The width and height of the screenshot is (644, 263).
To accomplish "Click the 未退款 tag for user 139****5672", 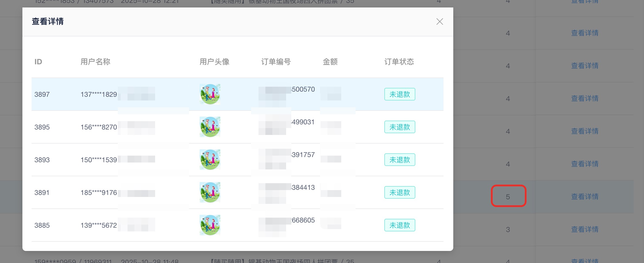I will pyautogui.click(x=400, y=225).
